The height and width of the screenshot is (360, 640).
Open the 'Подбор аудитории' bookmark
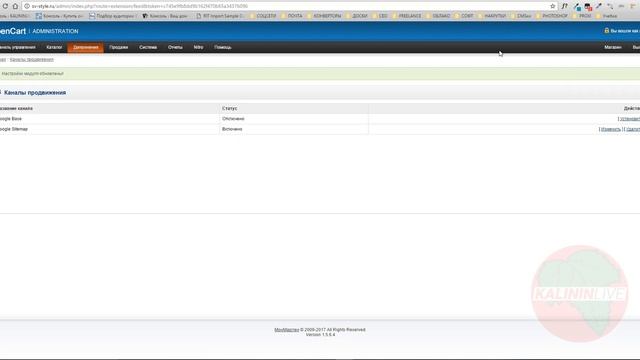[112, 16]
